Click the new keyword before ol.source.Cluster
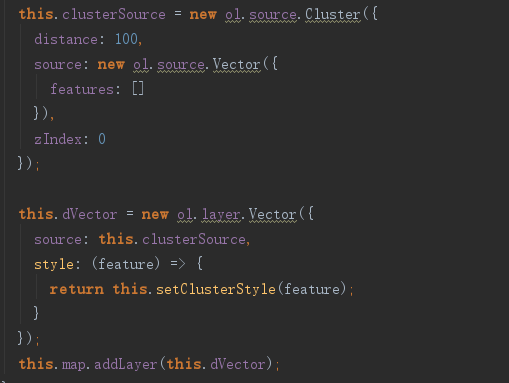 coord(203,15)
